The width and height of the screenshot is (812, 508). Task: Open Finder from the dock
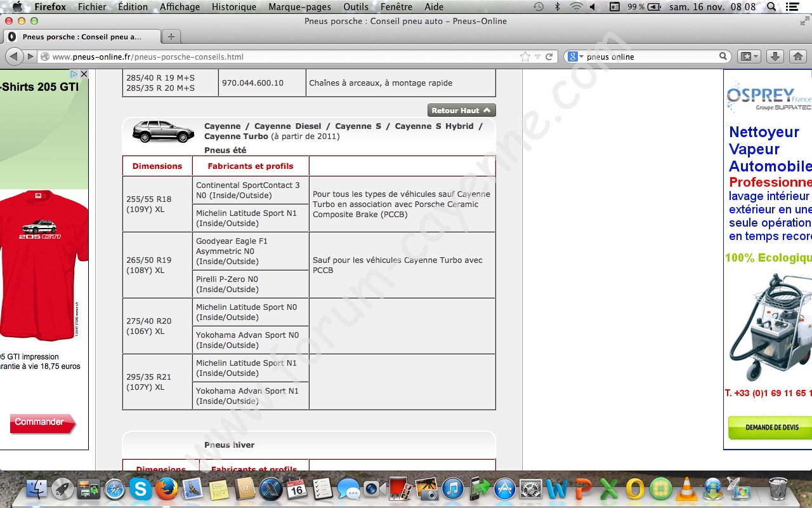pyautogui.click(x=37, y=489)
